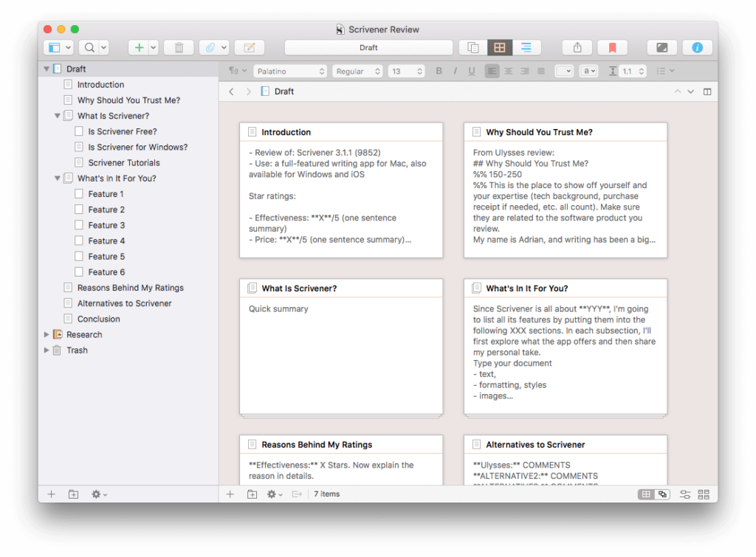756x557 pixels.
Task: Select Introduction in the binder
Action: [x=100, y=85]
